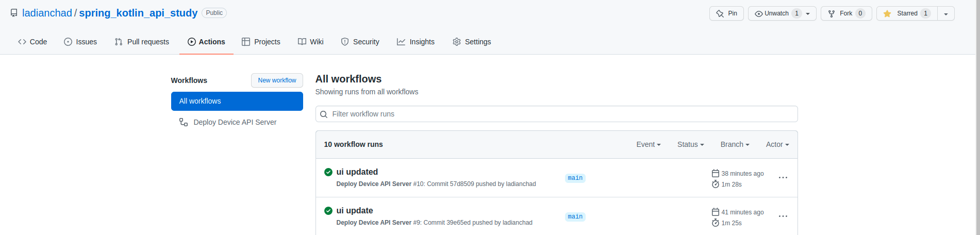Expand the Branch filter dropdown
Screen dimensions: 980x235
click(735, 144)
